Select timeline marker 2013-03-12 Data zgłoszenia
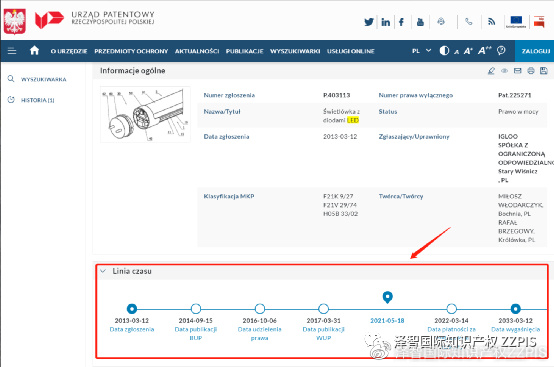Screen dimensions: 554x367 click(x=132, y=309)
